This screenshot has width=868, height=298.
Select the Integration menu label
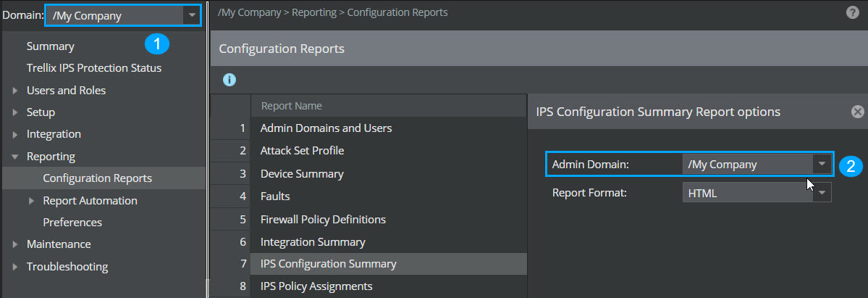pyautogui.click(x=54, y=134)
